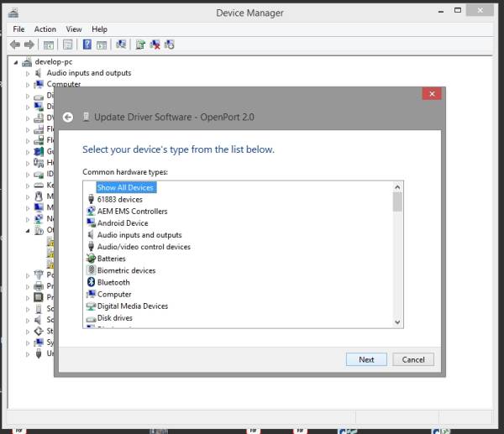504x434 pixels.
Task: Click the Device Manager title bar icon
Action: pos(13,13)
